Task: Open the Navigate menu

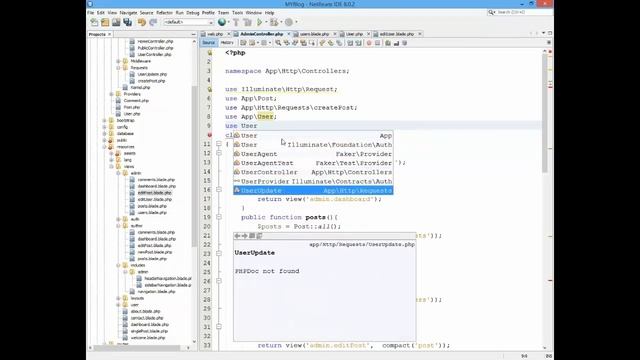Action: click(128, 13)
